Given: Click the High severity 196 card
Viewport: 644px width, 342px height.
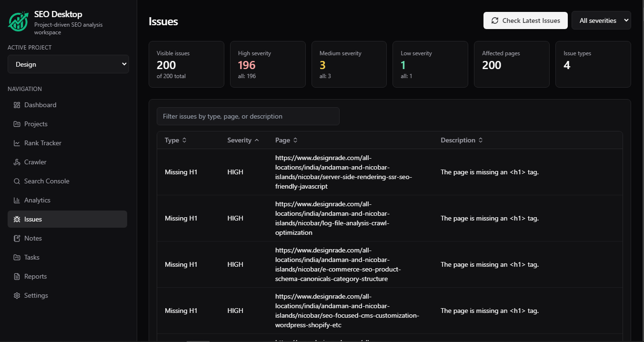Looking at the screenshot, I should 268,64.
